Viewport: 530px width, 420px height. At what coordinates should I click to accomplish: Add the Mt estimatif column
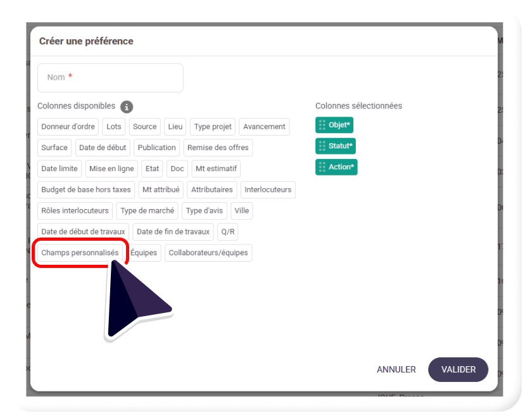point(215,169)
